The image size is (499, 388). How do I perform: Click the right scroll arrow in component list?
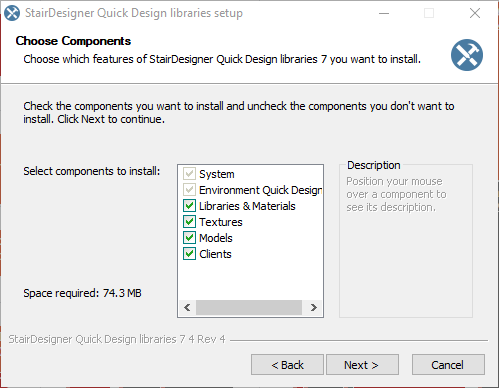coord(313,307)
